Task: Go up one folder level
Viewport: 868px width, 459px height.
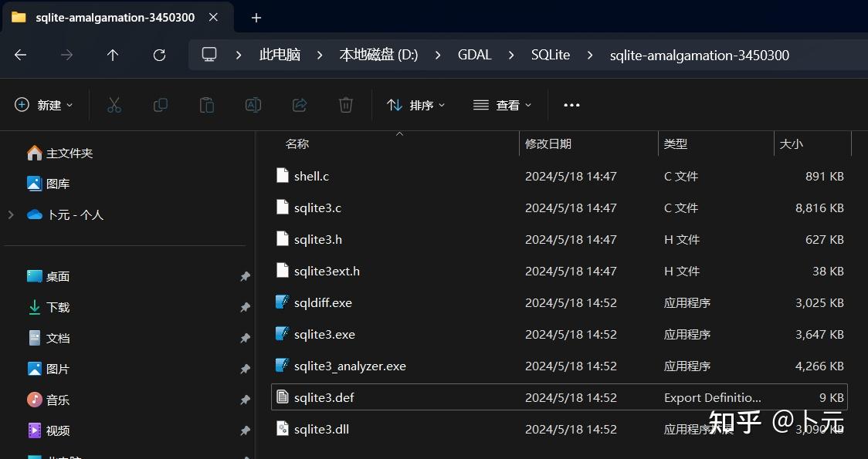Action: [x=113, y=55]
